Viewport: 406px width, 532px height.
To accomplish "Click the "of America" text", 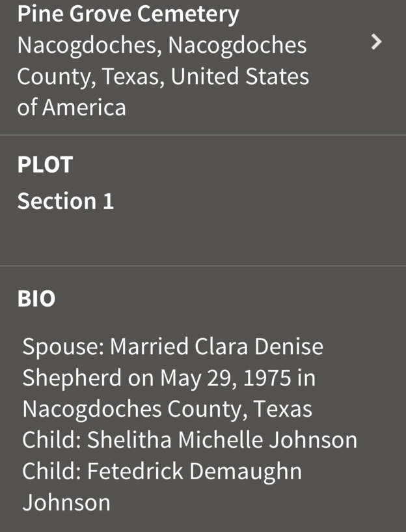I will (x=72, y=107).
